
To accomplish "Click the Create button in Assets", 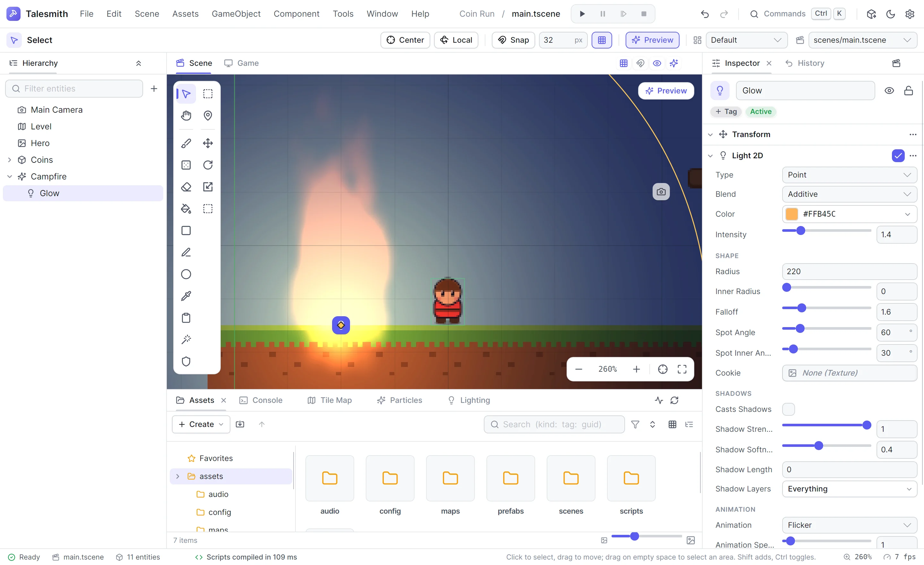I will click(x=201, y=424).
